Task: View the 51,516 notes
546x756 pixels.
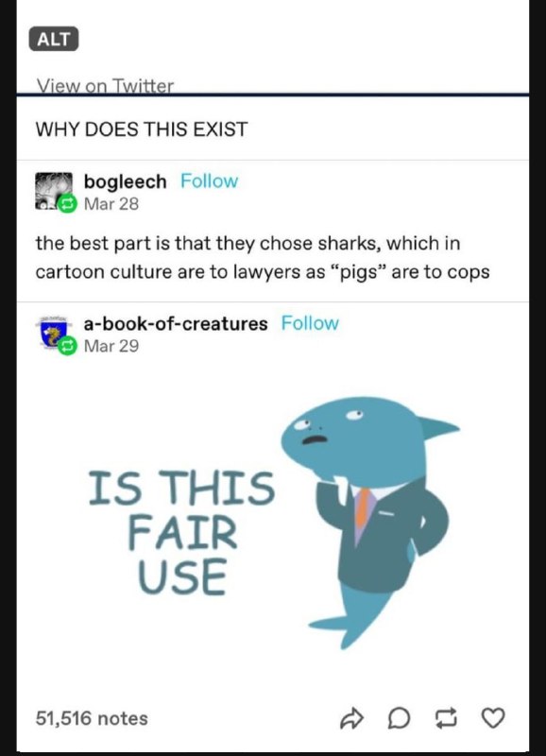Action: pyautogui.click(x=92, y=718)
